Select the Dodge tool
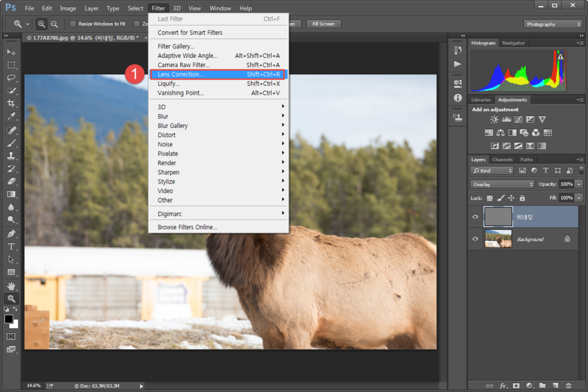 click(11, 220)
